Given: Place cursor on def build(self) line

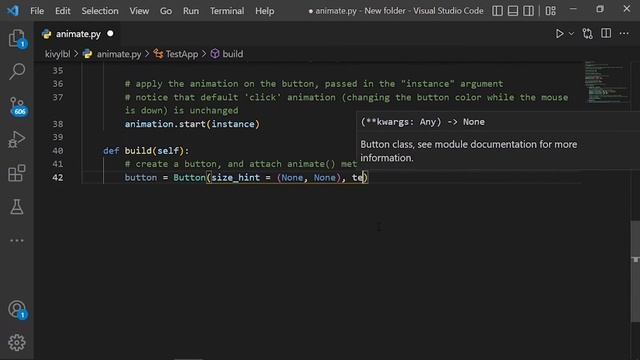Looking at the screenshot, I should click(146, 151).
